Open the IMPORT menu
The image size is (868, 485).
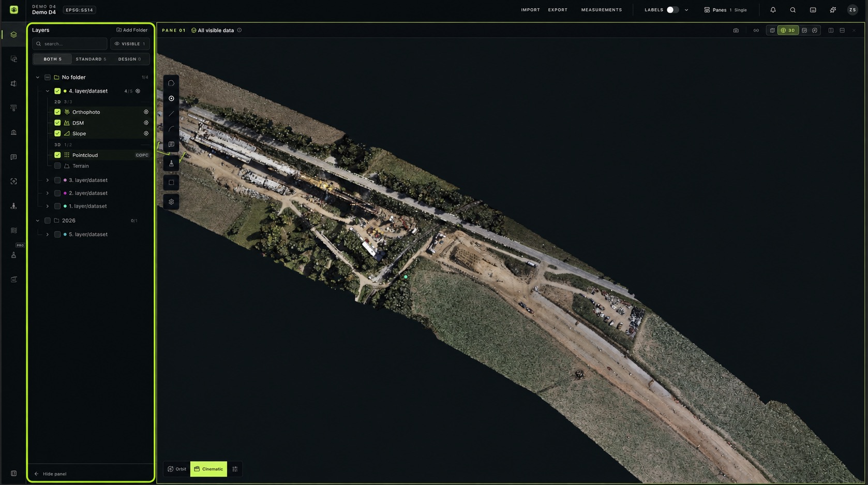click(x=530, y=10)
